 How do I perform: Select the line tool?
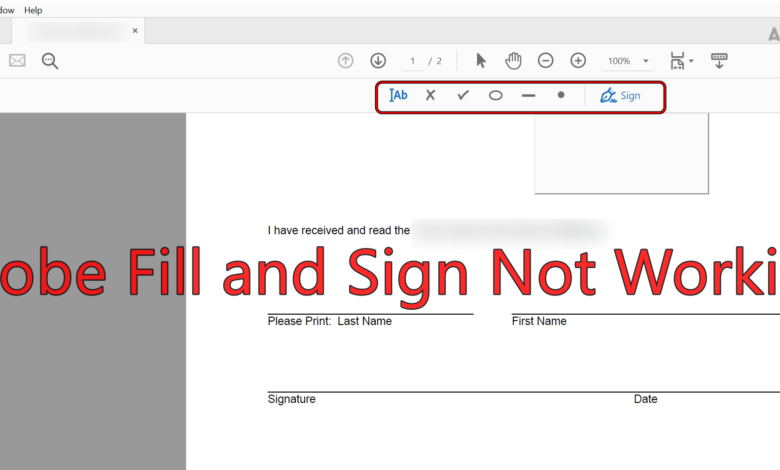click(x=528, y=95)
